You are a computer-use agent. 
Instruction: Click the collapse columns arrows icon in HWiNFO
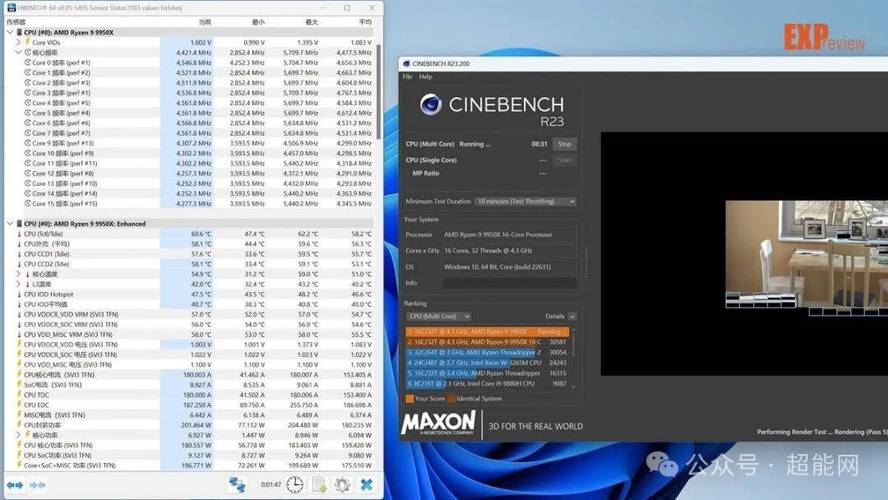[x=37, y=485]
